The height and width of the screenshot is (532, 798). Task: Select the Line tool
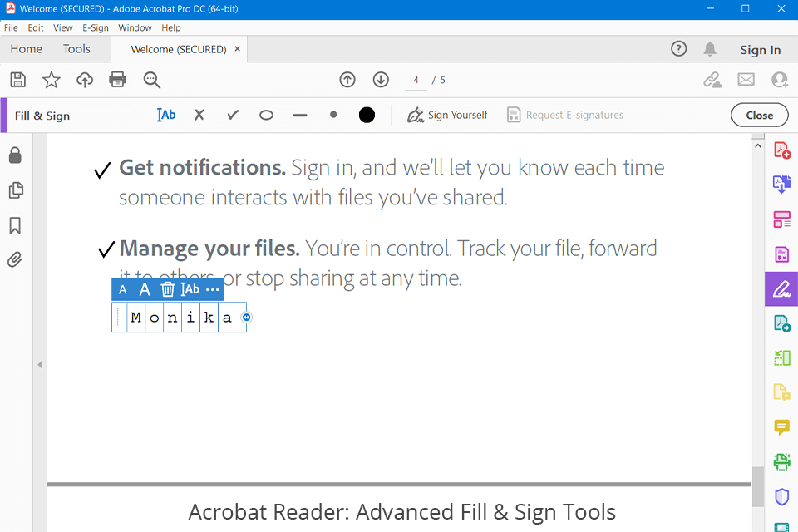pos(300,116)
